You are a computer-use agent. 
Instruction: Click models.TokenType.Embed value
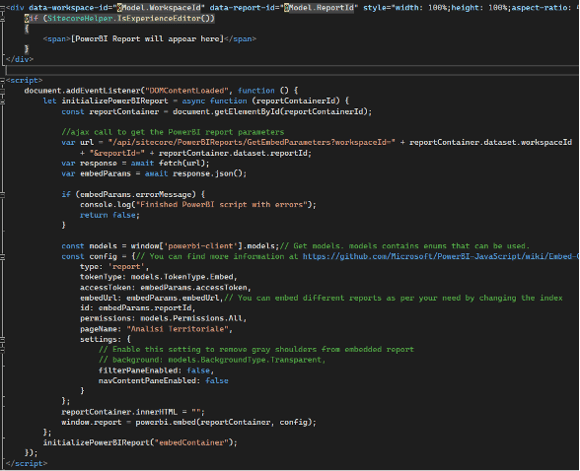pyautogui.click(x=182, y=277)
